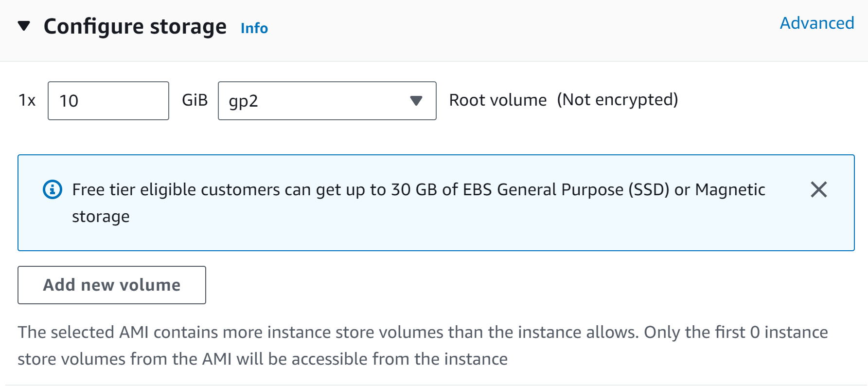Click the (Not encrypted) status text
This screenshot has width=868, height=389.
click(618, 100)
